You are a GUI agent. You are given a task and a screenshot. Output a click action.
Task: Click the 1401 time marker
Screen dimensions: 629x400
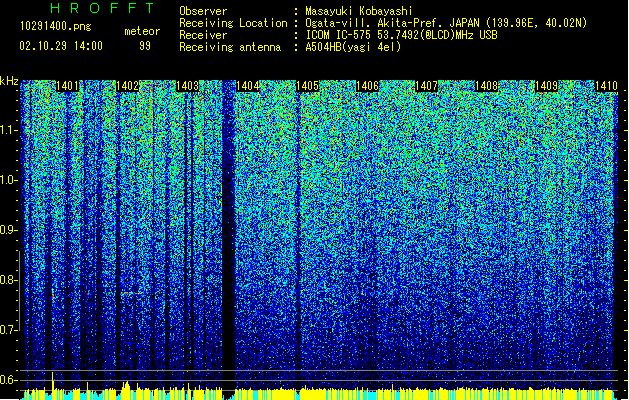pyautogui.click(x=67, y=86)
